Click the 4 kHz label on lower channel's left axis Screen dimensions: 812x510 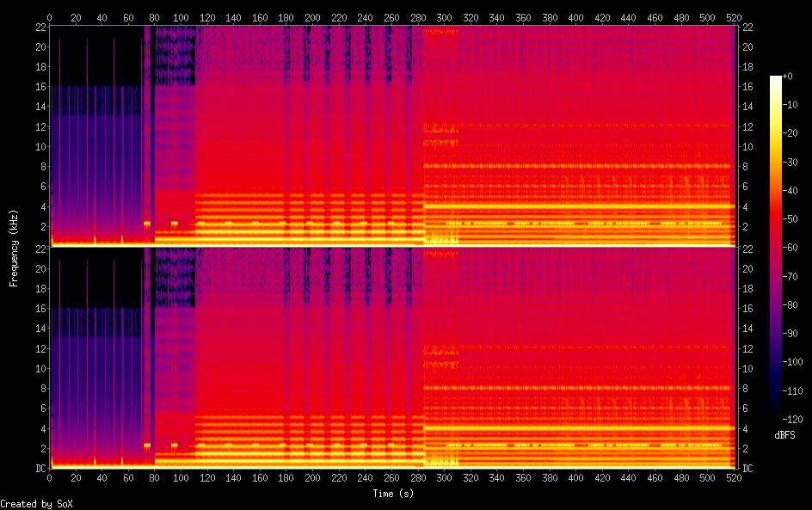click(x=40, y=428)
